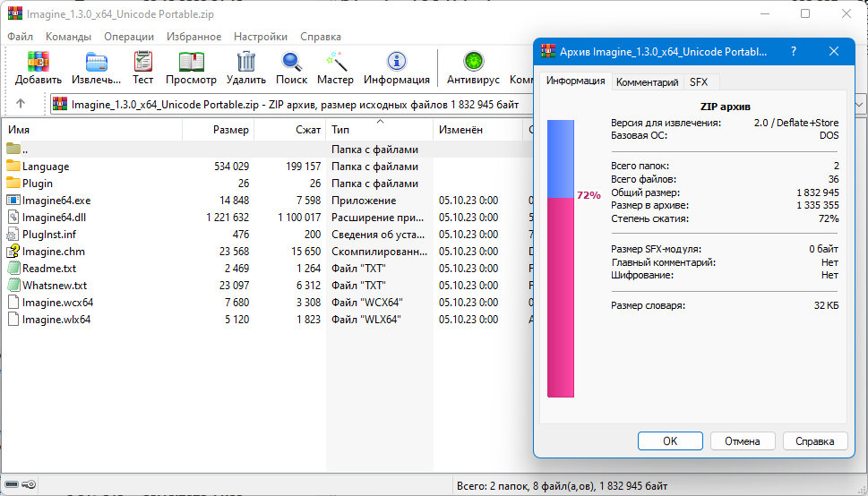Confirm the dialog with OK button
Screen dimensions: 868x496
[670, 441]
